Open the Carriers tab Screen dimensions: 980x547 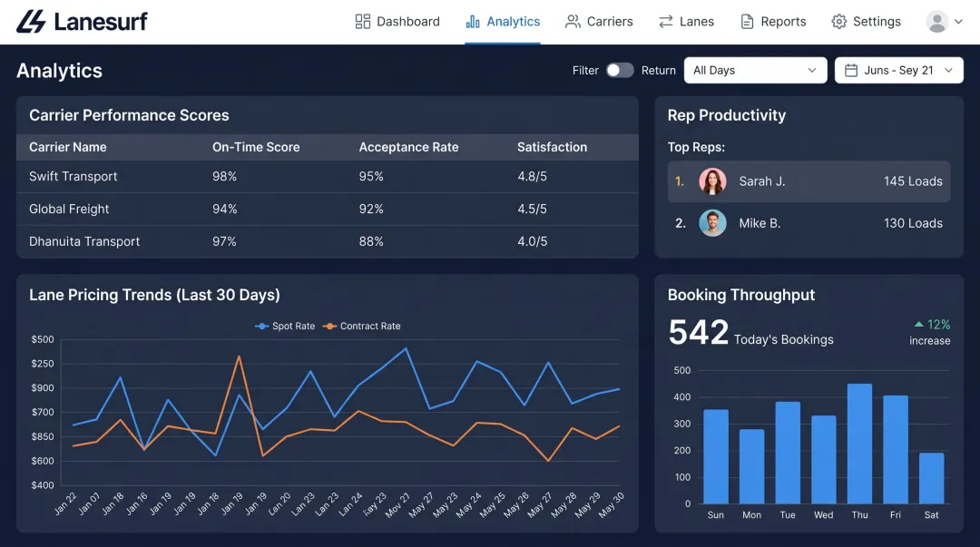click(x=599, y=22)
